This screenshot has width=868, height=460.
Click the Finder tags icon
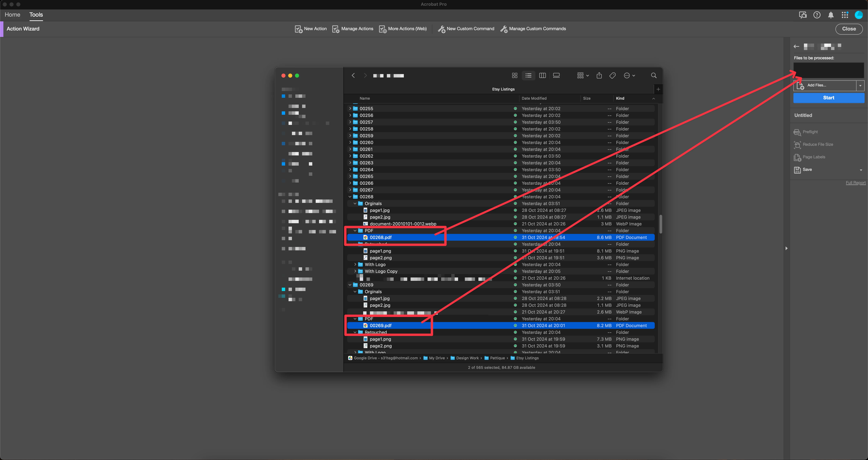coord(612,75)
